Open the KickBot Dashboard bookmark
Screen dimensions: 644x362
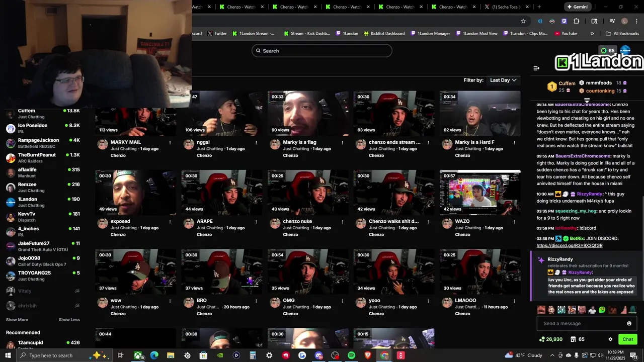click(x=384, y=34)
